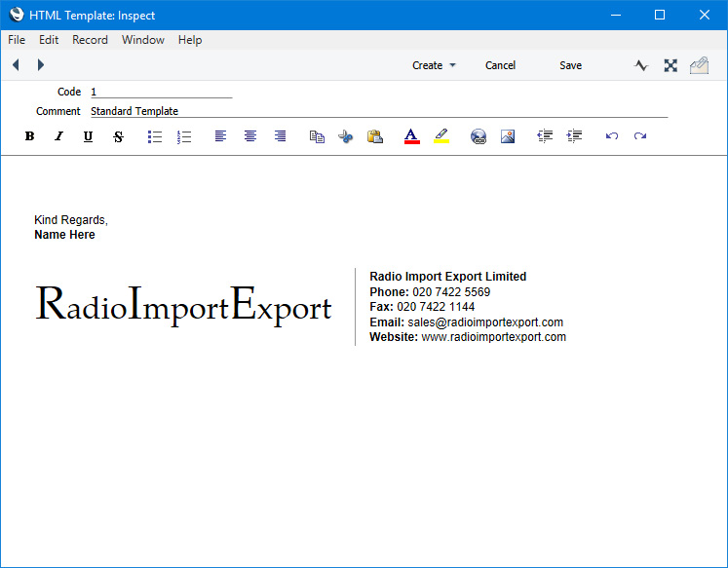The image size is (728, 568).
Task: Click the Fax 020 7422 1144 line
Action: tap(422, 307)
